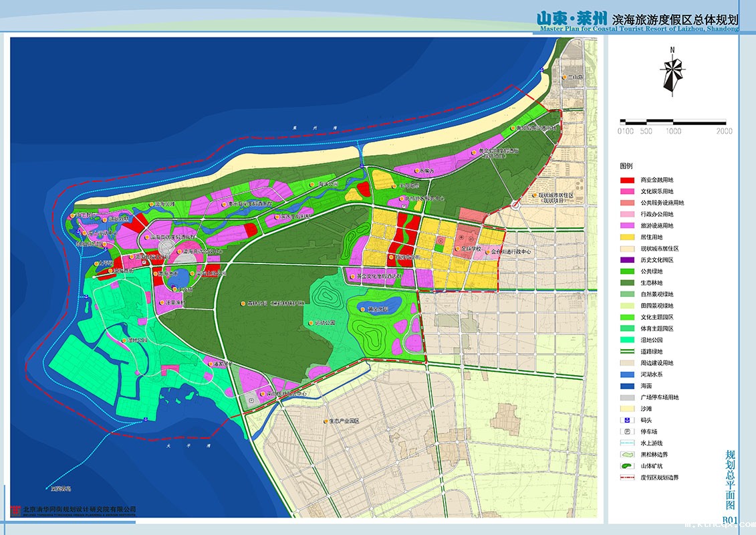756x535 pixels.
Task: Click the orange marker beside 三山岛
Action: 565,78
